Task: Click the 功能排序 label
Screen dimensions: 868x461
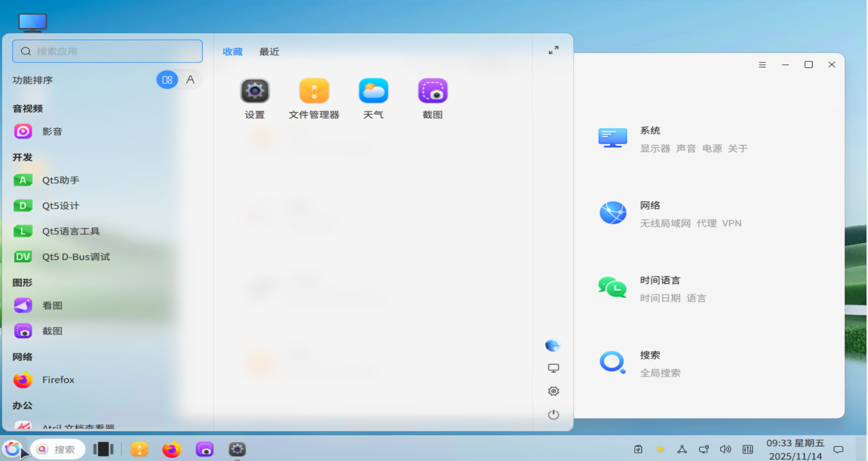Action: (33, 80)
